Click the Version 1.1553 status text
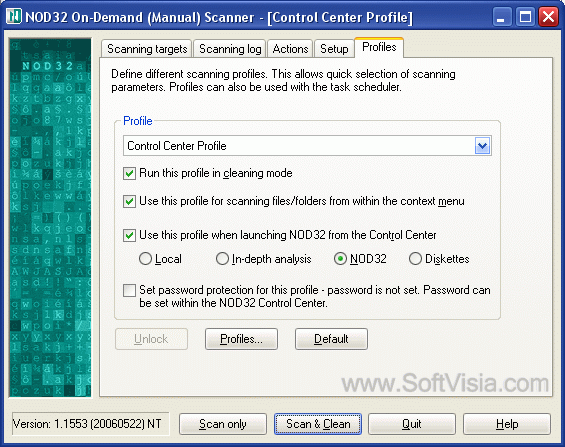565x447 pixels. point(87,424)
